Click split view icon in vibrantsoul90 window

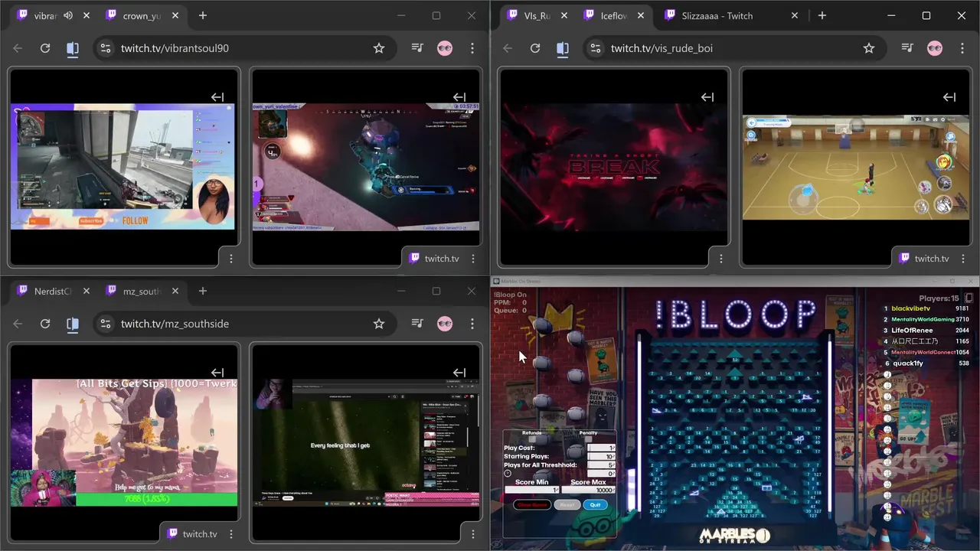[73, 48]
